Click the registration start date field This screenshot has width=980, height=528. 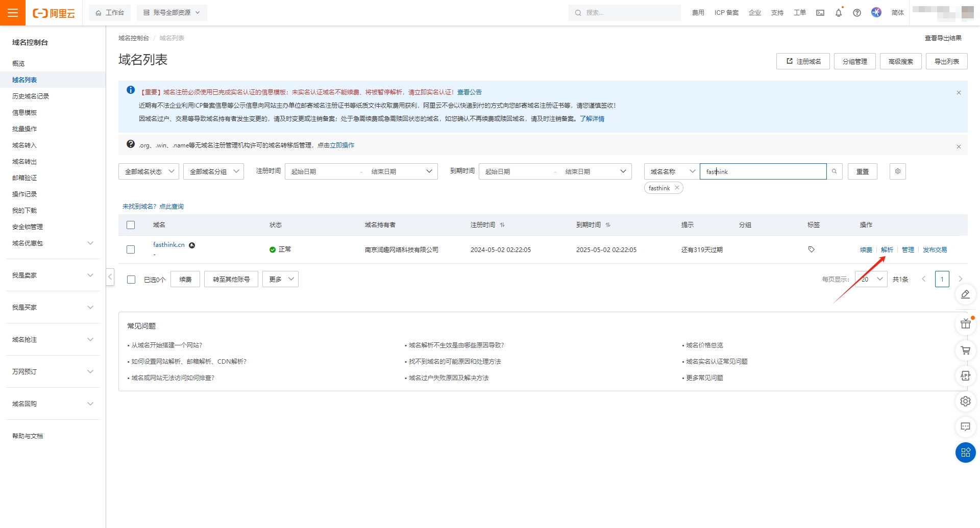(322, 171)
